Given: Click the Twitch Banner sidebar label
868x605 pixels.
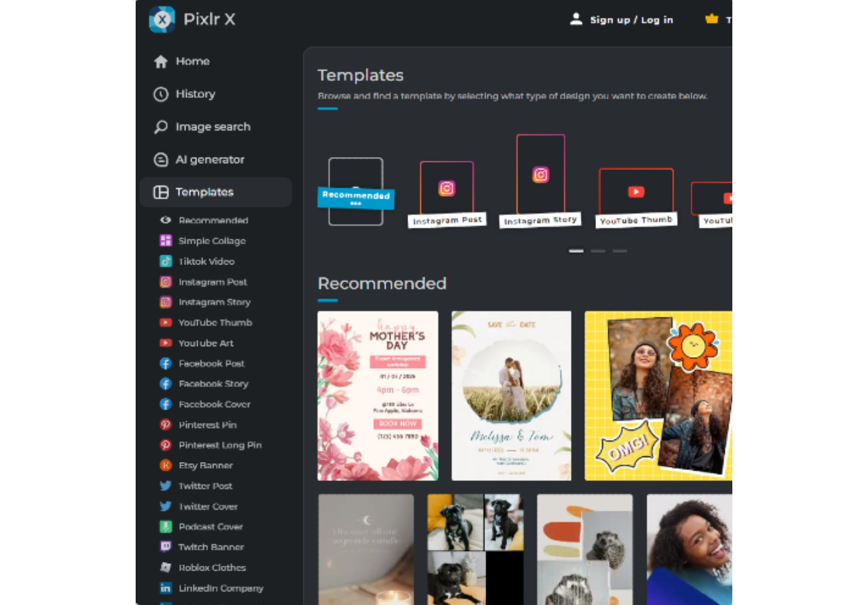Looking at the screenshot, I should (x=211, y=547).
